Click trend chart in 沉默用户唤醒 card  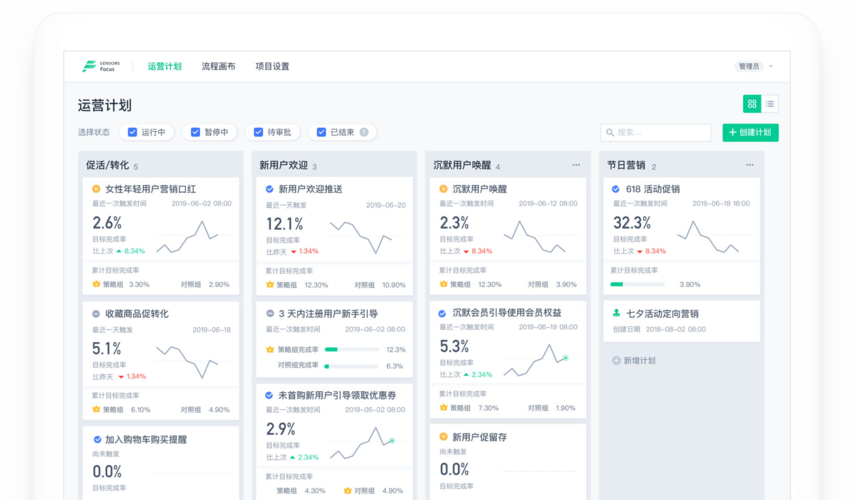(x=535, y=236)
